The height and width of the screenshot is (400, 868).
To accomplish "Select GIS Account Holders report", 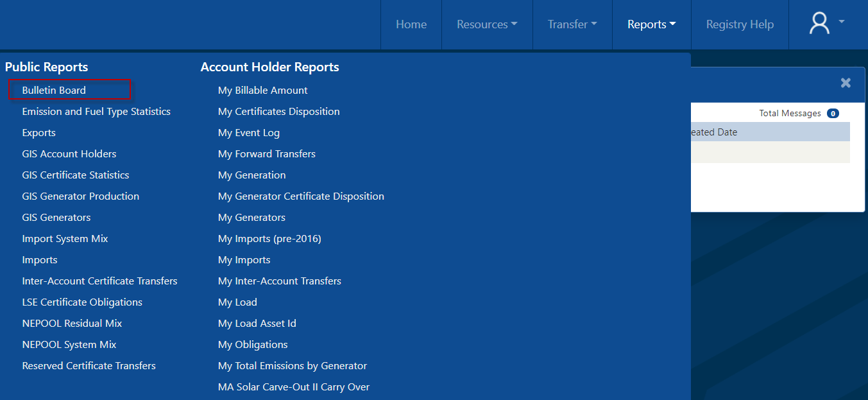I will point(69,154).
